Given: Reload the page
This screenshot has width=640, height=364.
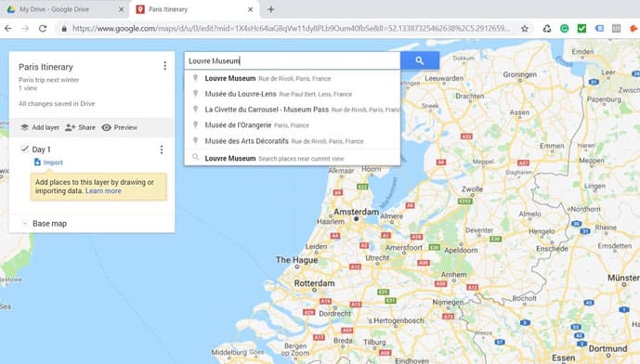Looking at the screenshot, I should [x=43, y=29].
